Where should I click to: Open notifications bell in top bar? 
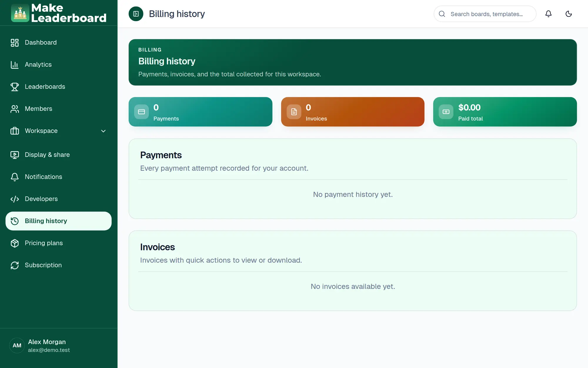pos(548,14)
